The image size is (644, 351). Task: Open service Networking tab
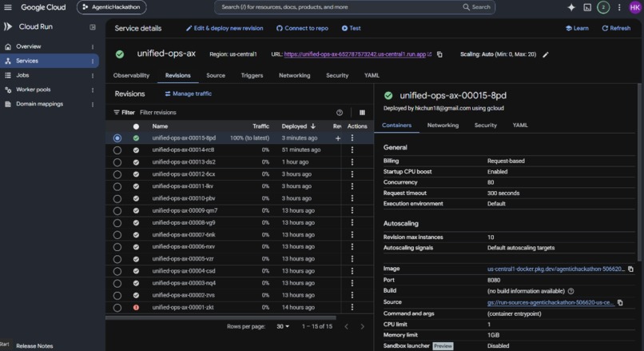click(295, 76)
